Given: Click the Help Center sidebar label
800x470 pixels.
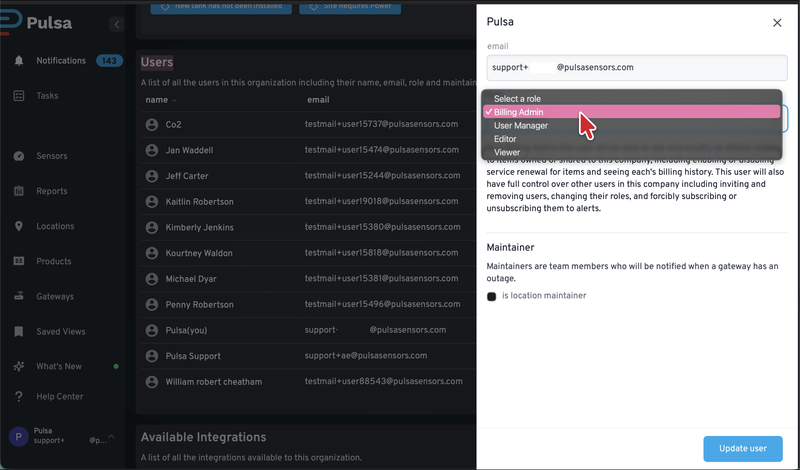Looking at the screenshot, I should 60,397.
